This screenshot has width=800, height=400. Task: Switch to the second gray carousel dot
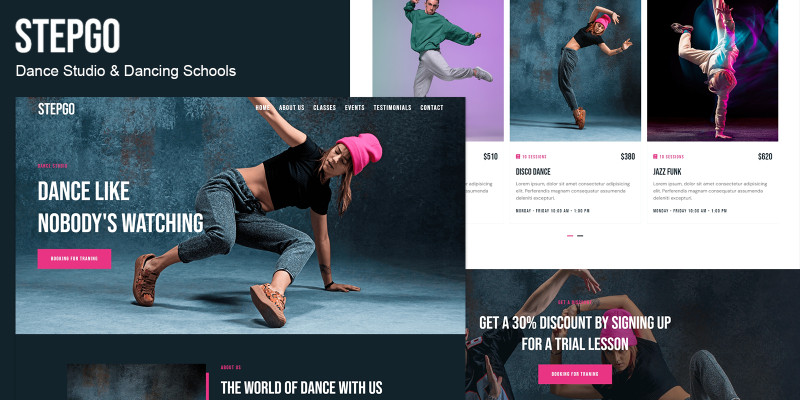580,236
